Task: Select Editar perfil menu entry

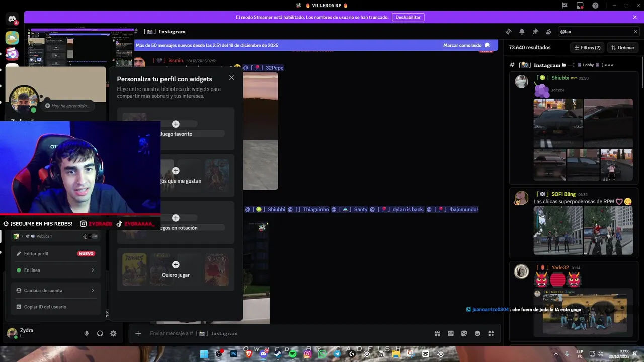Action: pos(55,254)
